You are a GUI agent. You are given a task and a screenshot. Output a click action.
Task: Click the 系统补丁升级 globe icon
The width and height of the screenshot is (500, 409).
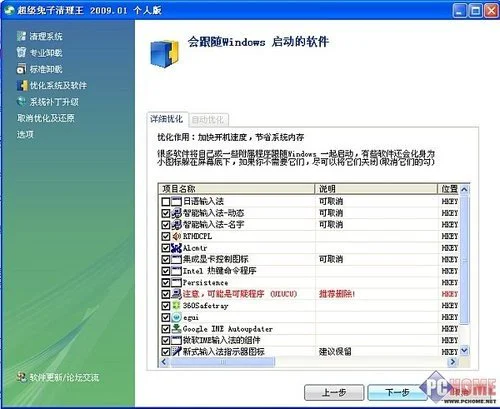(21, 102)
